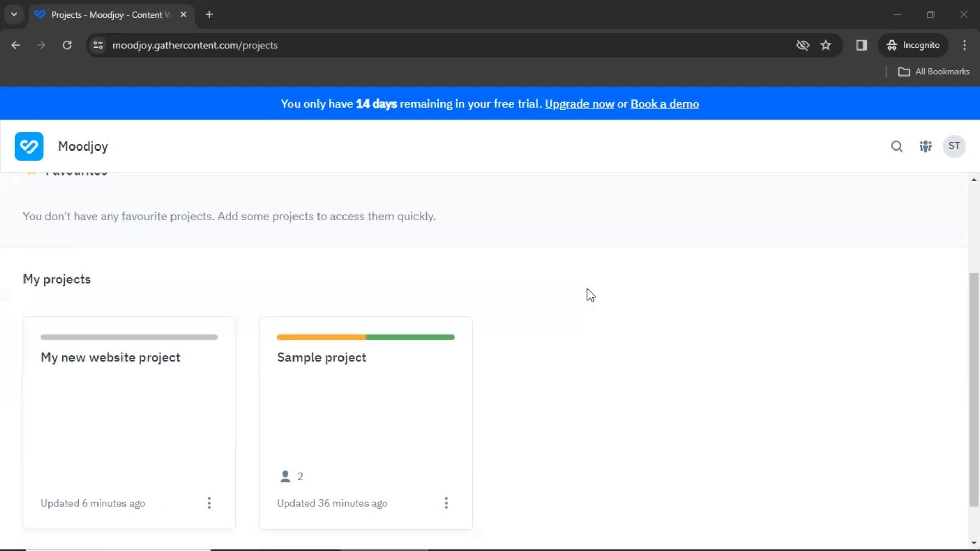The width and height of the screenshot is (980, 551).
Task: Click the 14 days remaining trial text
Action: (x=411, y=104)
